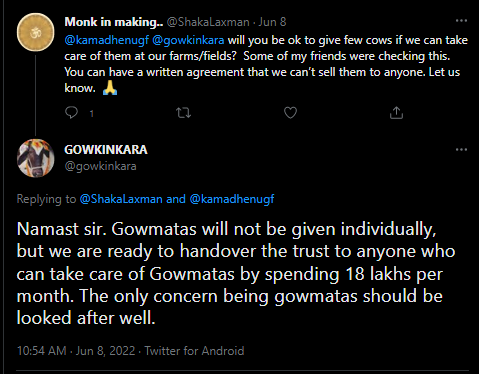The height and width of the screenshot is (374, 479).
Task: Open share options for first tweet
Action: tap(396, 113)
